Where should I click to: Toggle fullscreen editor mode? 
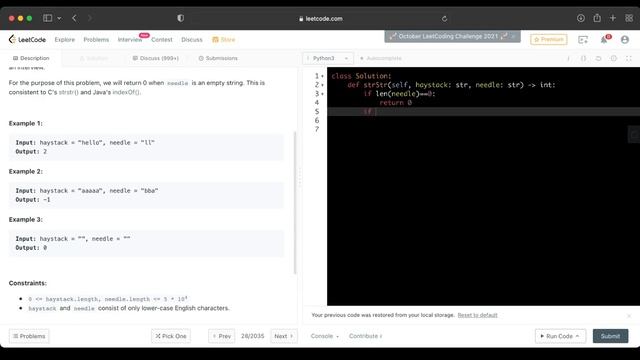pyautogui.click(x=629, y=58)
